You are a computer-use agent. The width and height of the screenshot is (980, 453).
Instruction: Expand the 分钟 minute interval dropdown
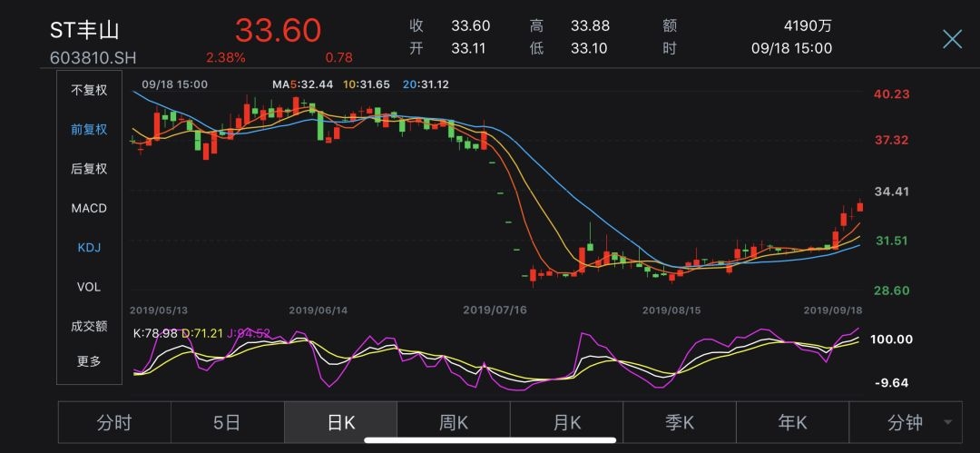pyautogui.click(x=904, y=422)
